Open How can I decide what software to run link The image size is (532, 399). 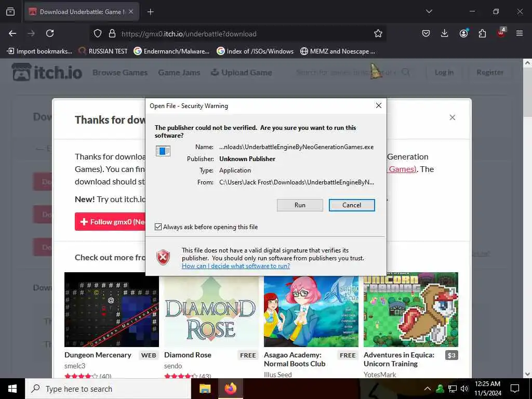tap(236, 265)
